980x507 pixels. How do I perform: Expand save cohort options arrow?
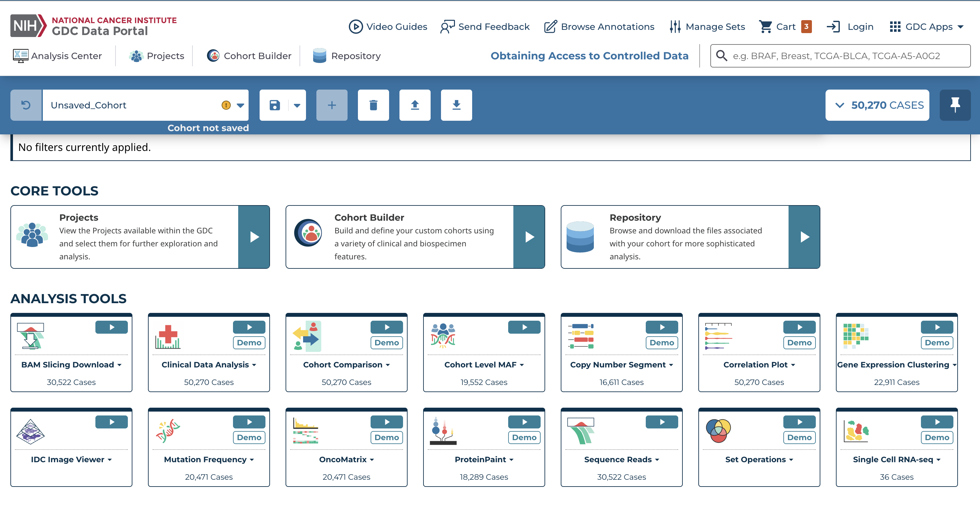(297, 105)
